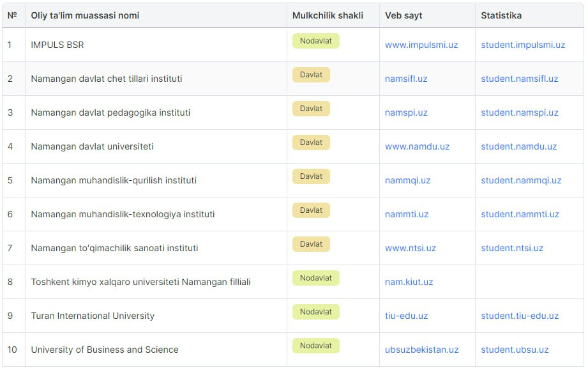Click the nammqi.uz website link
Image resolution: width=588 pixels, height=370 pixels.
pos(407,180)
